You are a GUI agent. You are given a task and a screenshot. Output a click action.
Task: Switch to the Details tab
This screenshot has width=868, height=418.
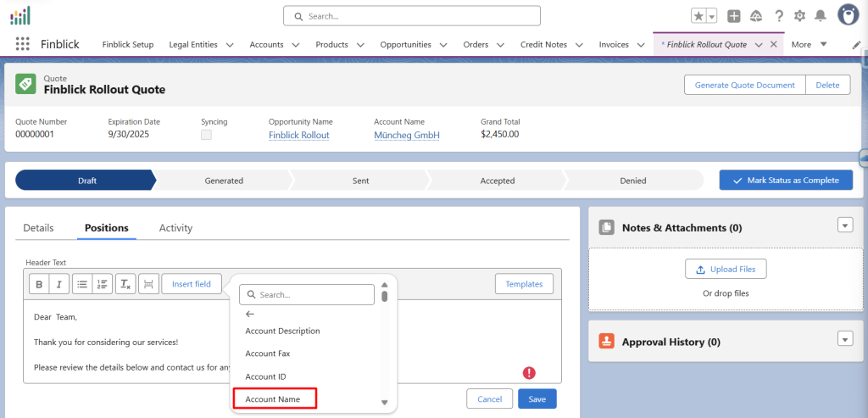tap(38, 228)
